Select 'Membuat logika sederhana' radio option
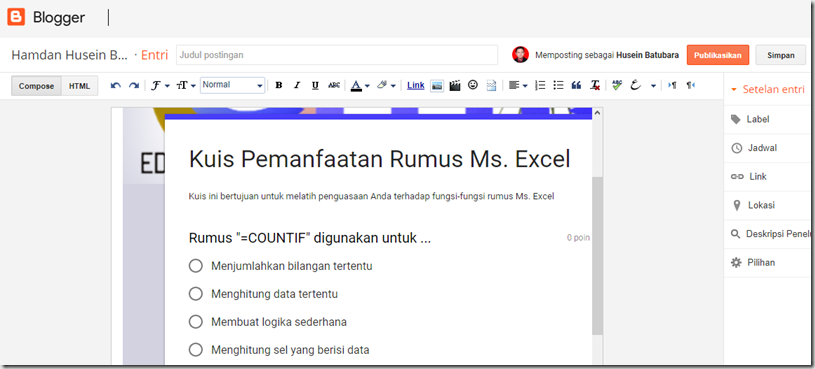The width and height of the screenshot is (815, 369). tap(195, 322)
